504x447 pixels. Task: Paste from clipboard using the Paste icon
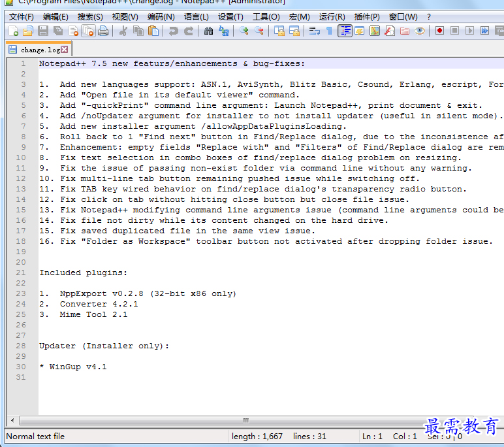(153, 31)
